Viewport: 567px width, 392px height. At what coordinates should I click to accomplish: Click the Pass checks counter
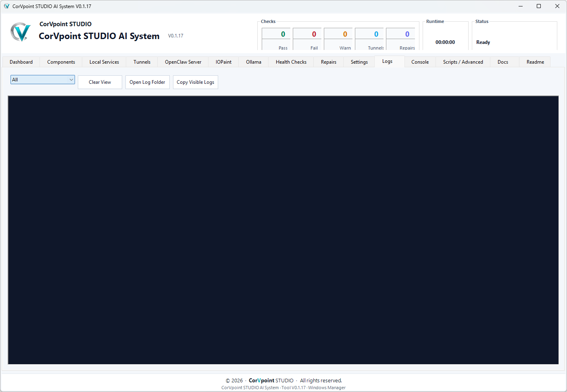pos(276,39)
